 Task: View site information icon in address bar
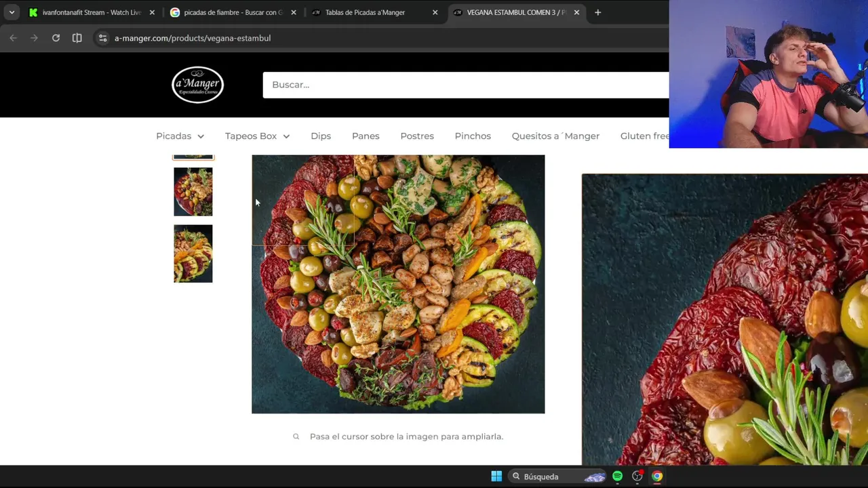102,38
